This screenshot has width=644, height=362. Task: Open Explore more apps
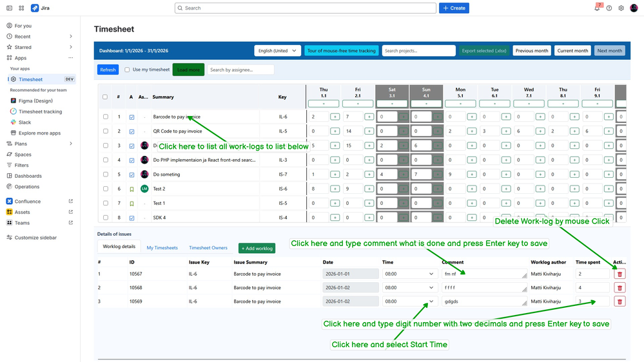(39, 133)
